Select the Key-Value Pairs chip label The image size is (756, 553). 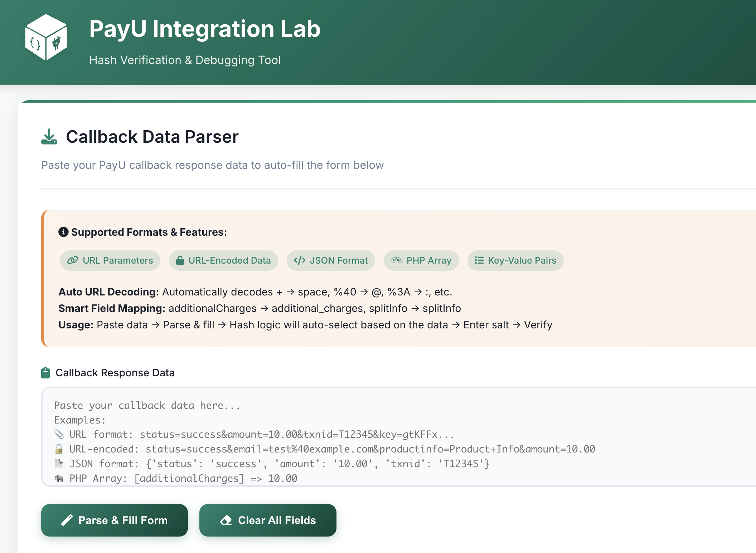click(522, 260)
